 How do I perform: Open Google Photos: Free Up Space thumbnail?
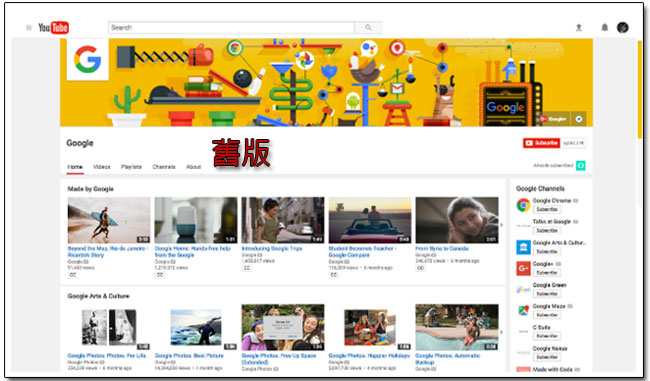click(283, 328)
